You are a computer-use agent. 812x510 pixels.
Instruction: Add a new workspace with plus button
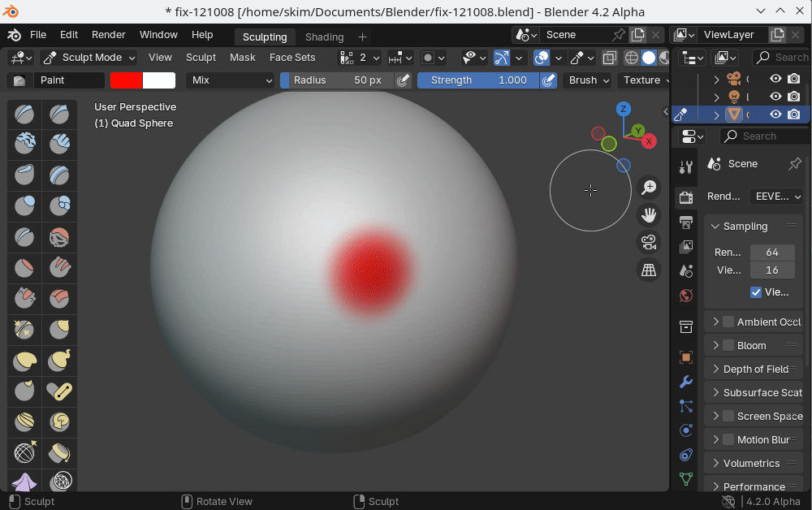click(x=362, y=37)
